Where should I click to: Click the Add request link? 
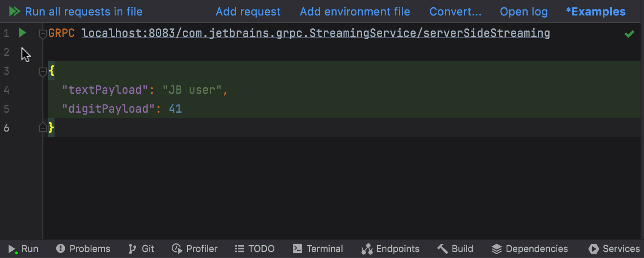248,12
